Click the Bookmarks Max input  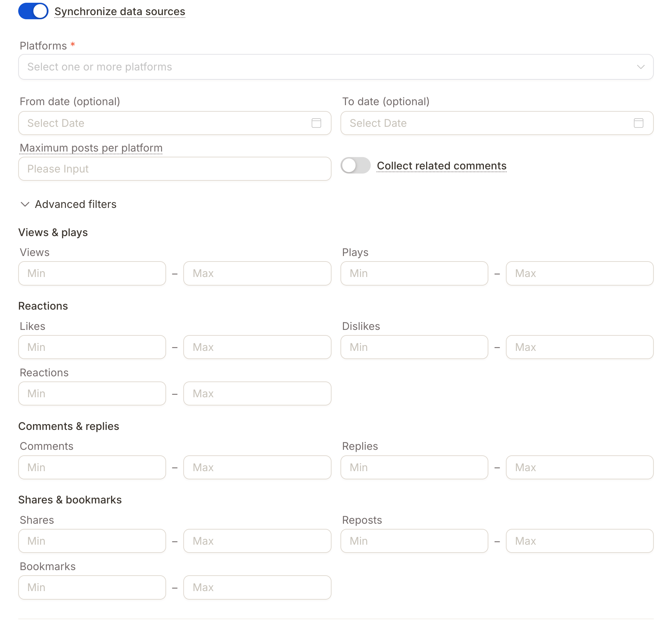click(257, 588)
